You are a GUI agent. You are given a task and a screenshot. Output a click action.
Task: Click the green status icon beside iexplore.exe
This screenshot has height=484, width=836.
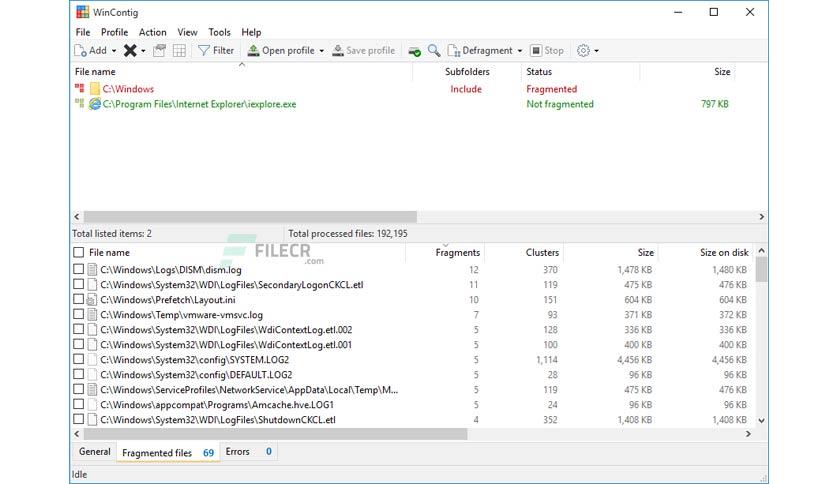pos(79,103)
